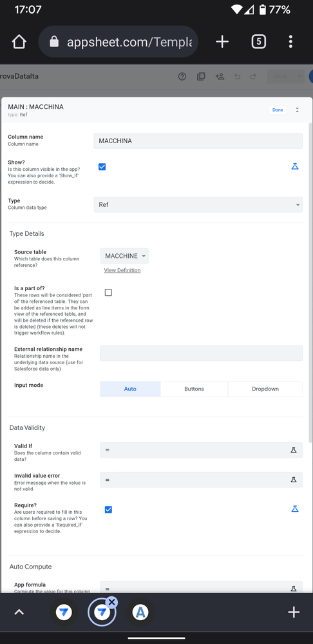This screenshot has width=313, height=644.
Task: Click the Invalid value error field
Action: [x=202, y=480]
